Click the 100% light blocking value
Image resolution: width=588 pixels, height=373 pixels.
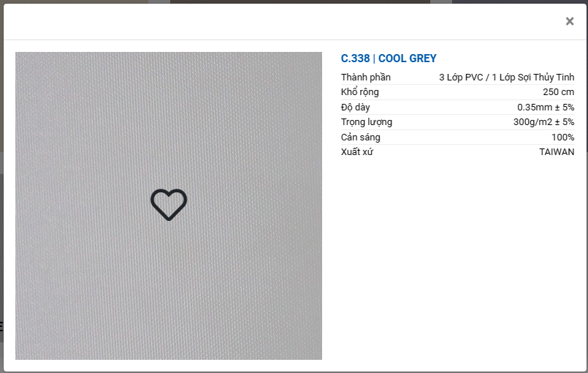[563, 137]
